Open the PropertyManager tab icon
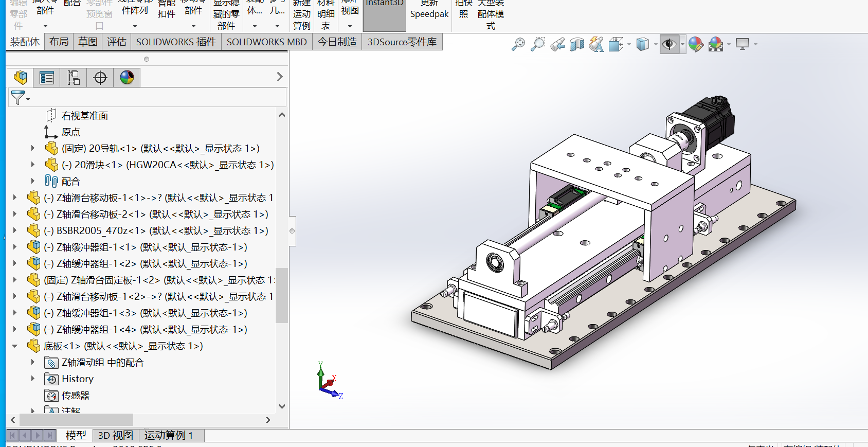The image size is (868, 447). (x=47, y=78)
